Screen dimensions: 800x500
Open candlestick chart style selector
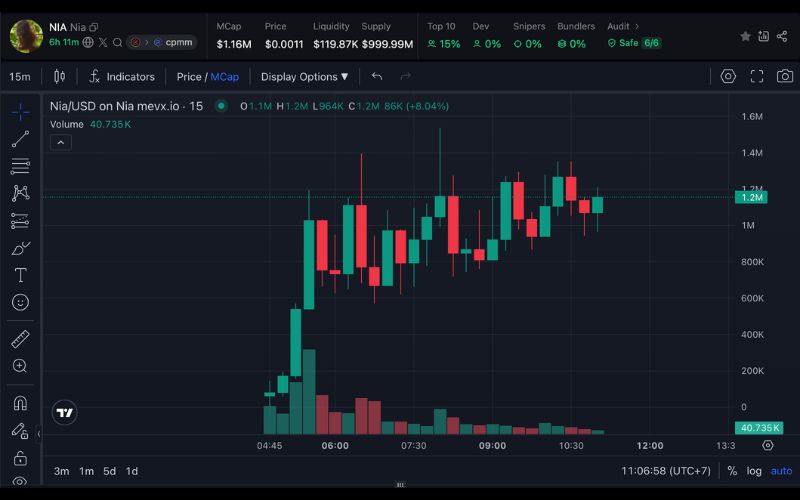(x=59, y=77)
